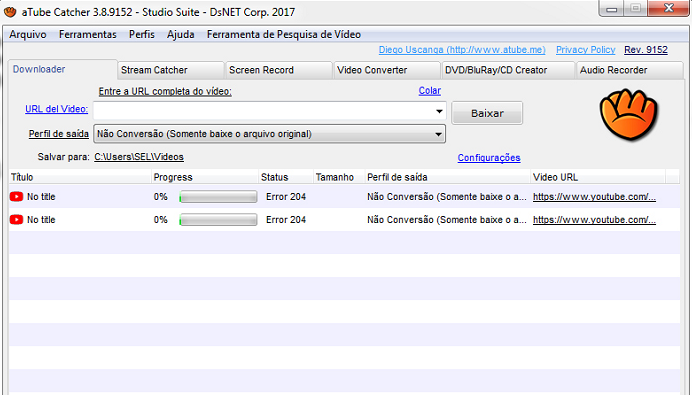
Task: Select the second No title entry
Action: tap(41, 220)
